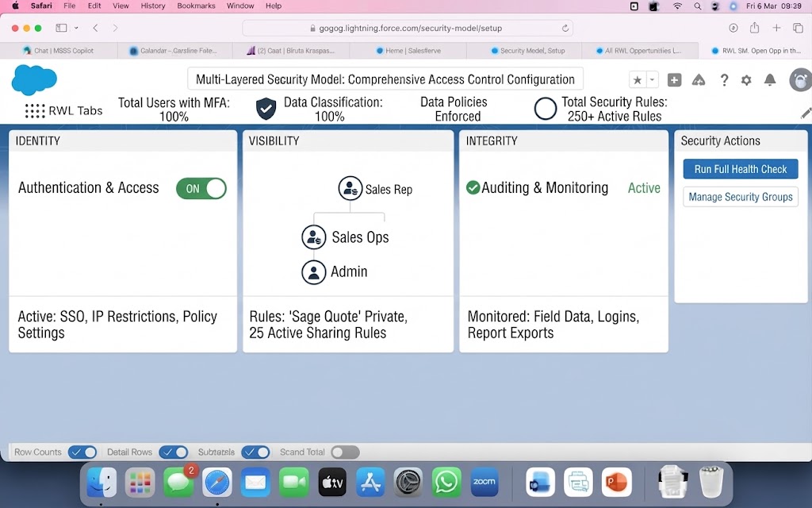
Task: Click the green 'Active' status text
Action: 644,187
